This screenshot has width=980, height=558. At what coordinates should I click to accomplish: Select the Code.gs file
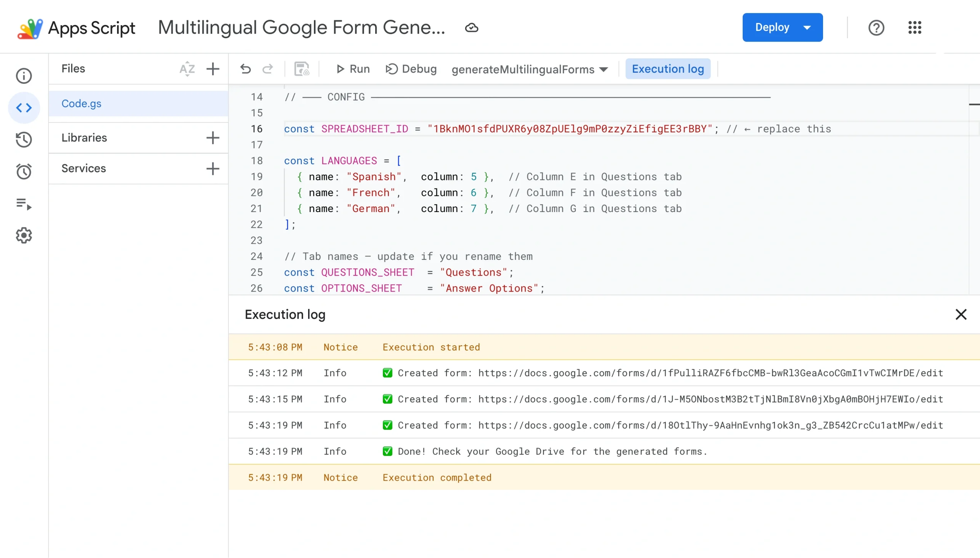pyautogui.click(x=138, y=103)
